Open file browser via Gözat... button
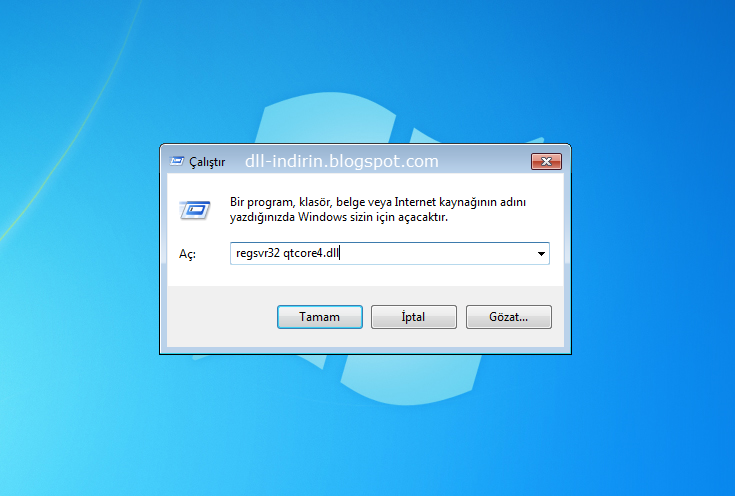Screen dimensions: 735x496 point(509,317)
